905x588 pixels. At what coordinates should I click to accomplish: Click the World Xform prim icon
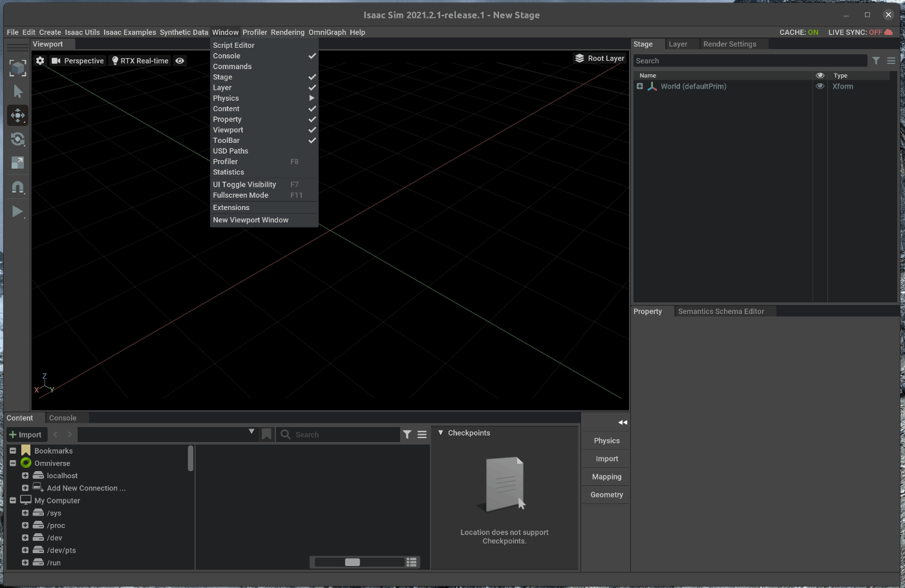point(652,86)
